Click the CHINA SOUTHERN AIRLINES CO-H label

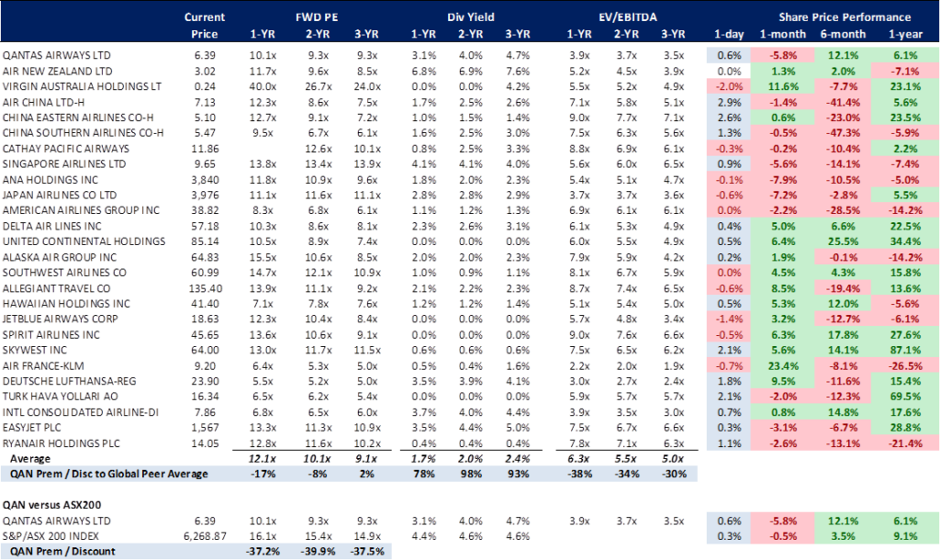(83, 133)
